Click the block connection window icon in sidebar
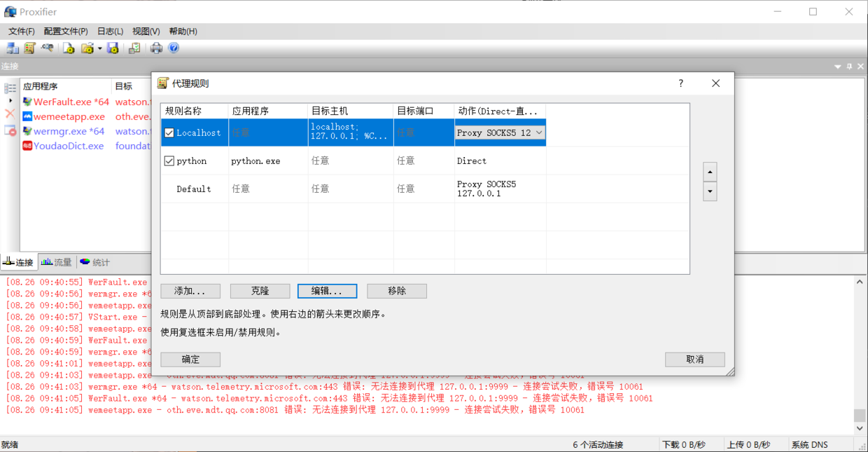This screenshot has width=868, height=452. click(x=10, y=130)
